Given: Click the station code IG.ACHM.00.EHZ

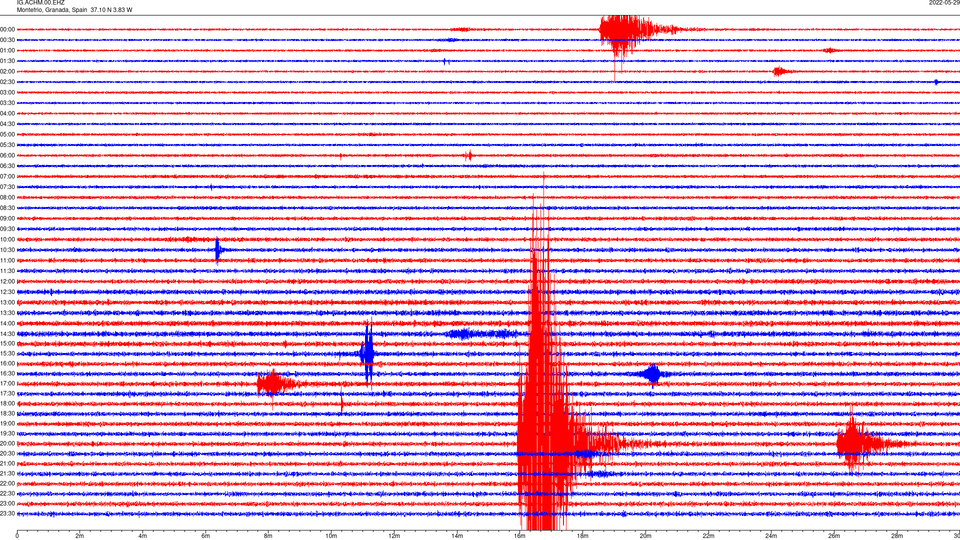Looking at the screenshot, I should (x=40, y=3).
